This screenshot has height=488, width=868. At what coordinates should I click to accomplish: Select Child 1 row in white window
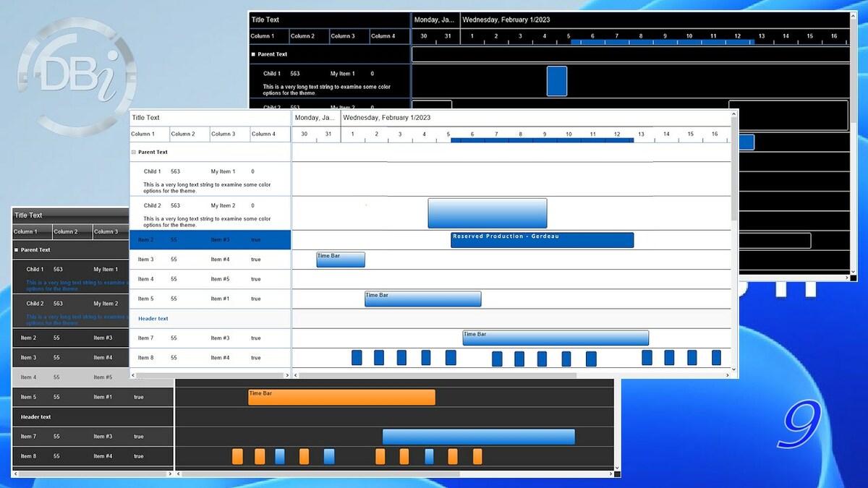pos(210,179)
